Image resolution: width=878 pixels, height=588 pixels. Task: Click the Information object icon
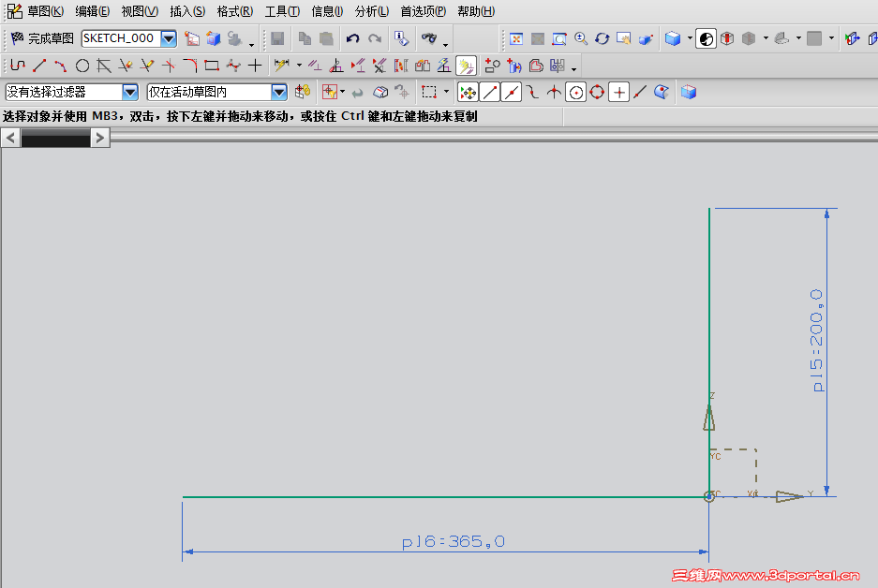tap(401, 38)
